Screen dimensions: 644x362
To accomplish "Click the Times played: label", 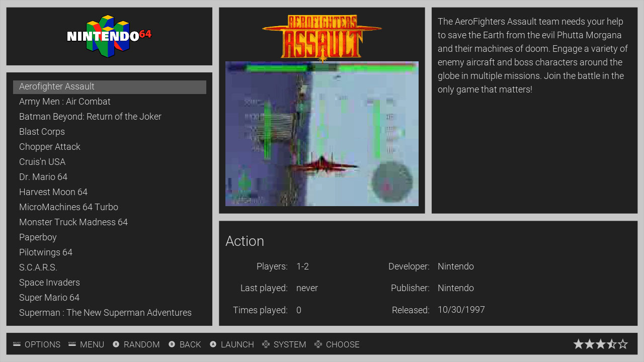I will pos(260,310).
